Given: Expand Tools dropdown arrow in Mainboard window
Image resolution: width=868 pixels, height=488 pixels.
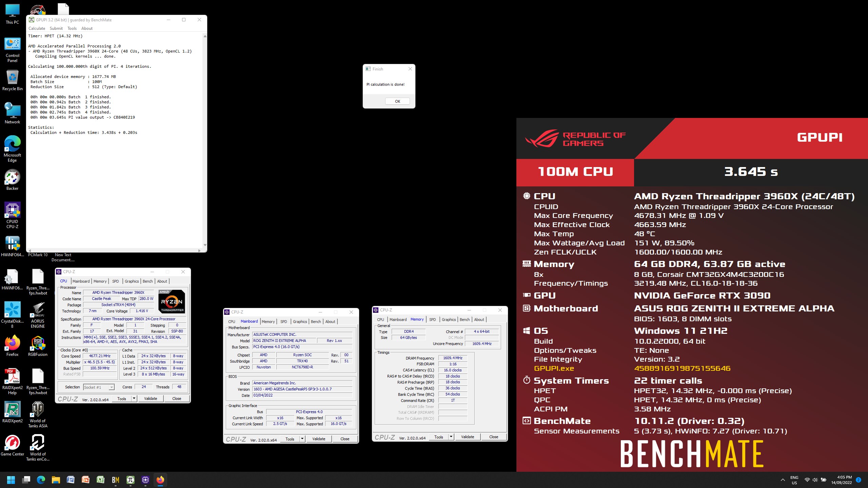Looking at the screenshot, I should point(302,439).
